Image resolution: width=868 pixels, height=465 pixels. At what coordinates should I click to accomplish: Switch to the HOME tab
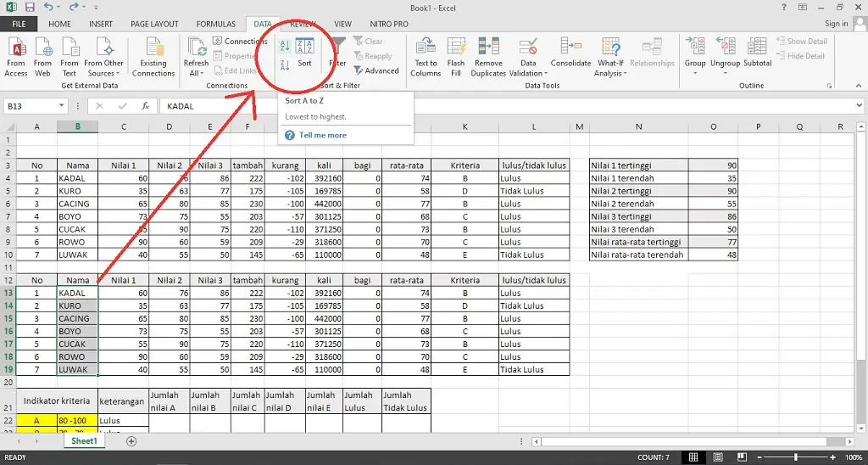pyautogui.click(x=59, y=24)
